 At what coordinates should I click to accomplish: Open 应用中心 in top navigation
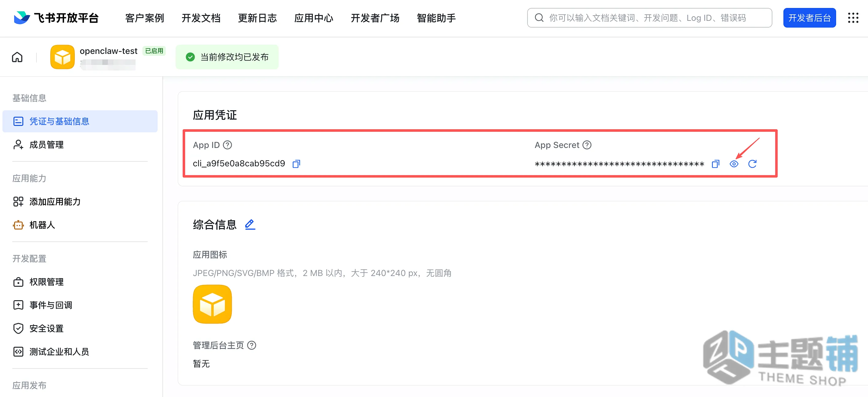pyautogui.click(x=314, y=18)
